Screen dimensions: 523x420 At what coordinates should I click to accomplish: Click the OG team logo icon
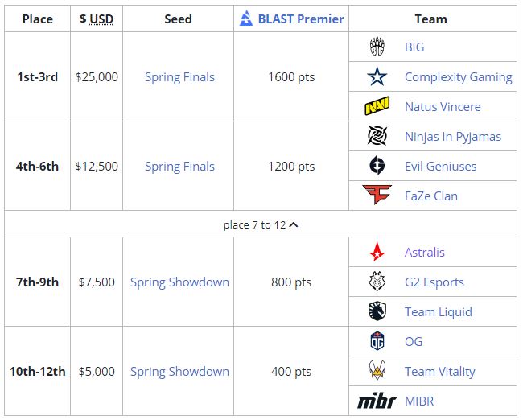click(377, 342)
